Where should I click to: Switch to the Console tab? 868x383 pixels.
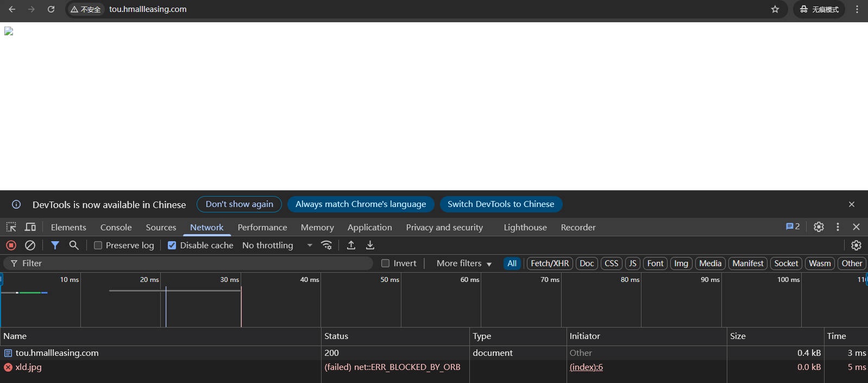[116, 228]
